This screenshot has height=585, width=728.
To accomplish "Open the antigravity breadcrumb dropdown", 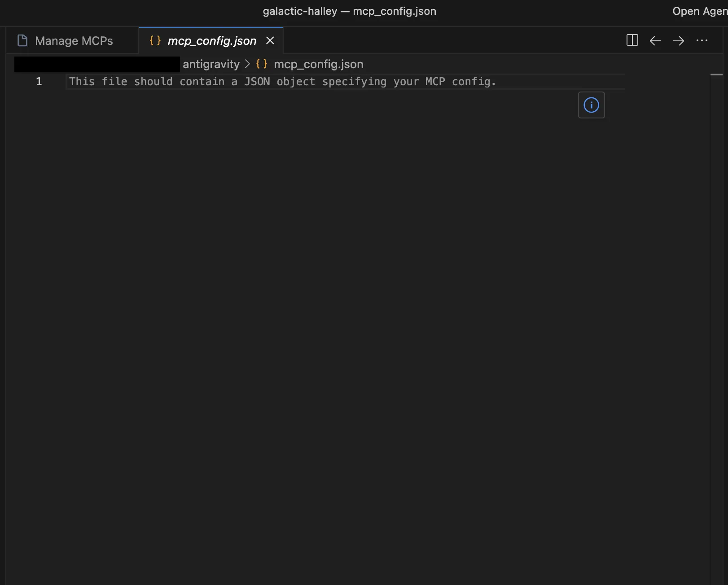I will 211,64.
